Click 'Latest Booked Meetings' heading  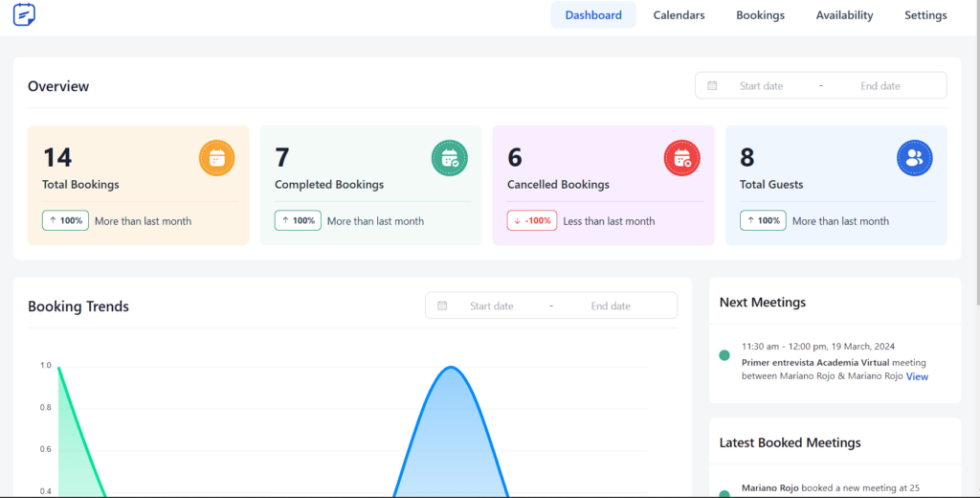tap(790, 443)
